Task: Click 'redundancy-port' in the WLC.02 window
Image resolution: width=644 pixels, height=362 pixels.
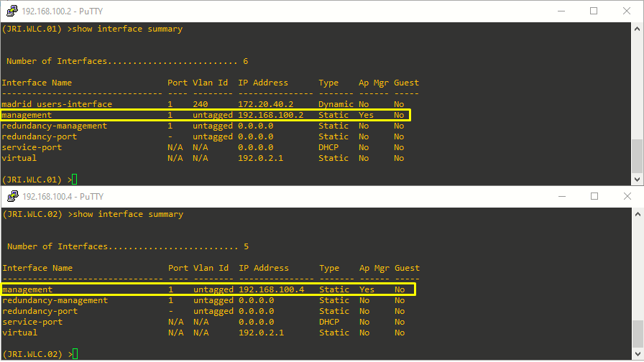Action: pyautogui.click(x=40, y=311)
